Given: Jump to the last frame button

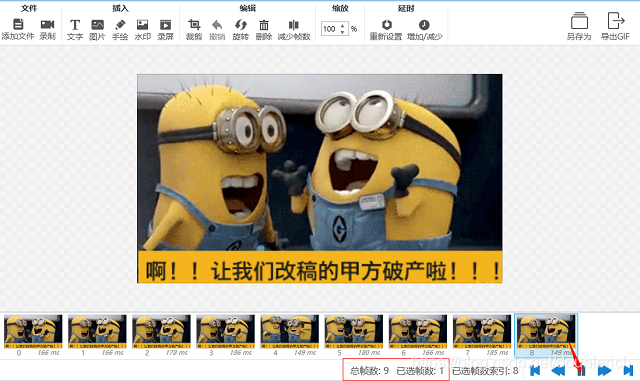Looking at the screenshot, I should click(628, 370).
